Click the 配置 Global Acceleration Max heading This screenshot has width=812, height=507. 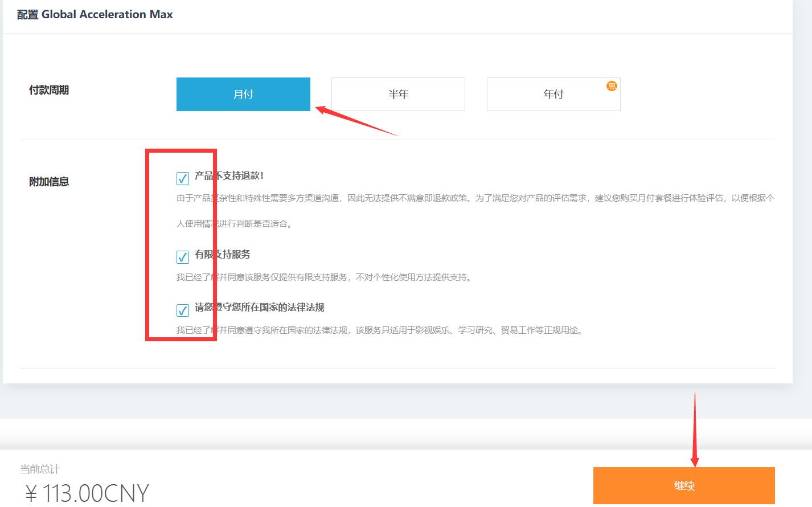(x=95, y=15)
